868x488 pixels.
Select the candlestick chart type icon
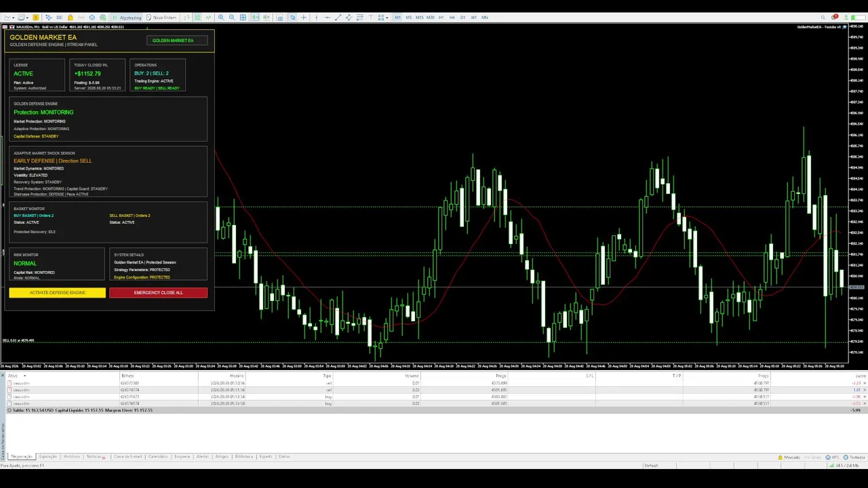pyautogui.click(x=197, y=18)
